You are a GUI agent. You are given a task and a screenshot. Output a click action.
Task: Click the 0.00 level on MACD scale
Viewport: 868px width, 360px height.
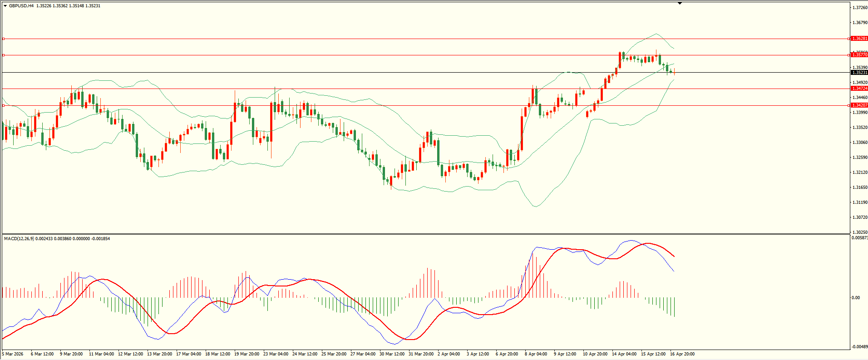[855, 298]
